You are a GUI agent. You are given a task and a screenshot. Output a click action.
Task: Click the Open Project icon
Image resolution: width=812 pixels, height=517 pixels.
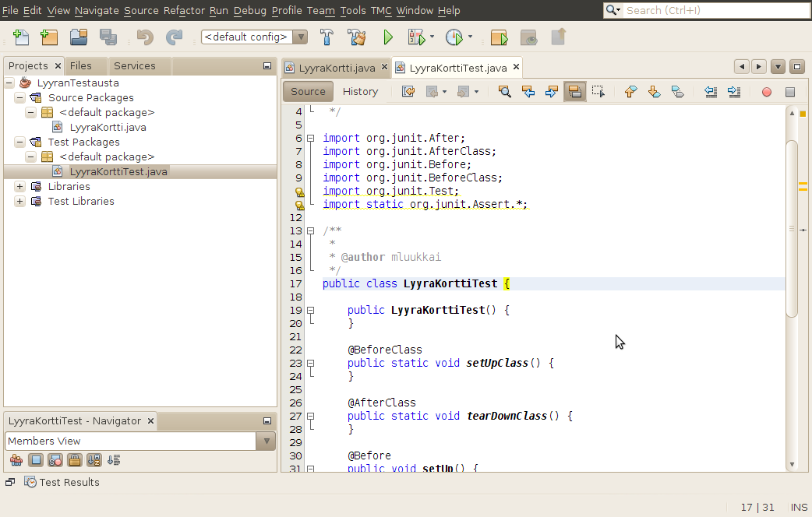(79, 37)
